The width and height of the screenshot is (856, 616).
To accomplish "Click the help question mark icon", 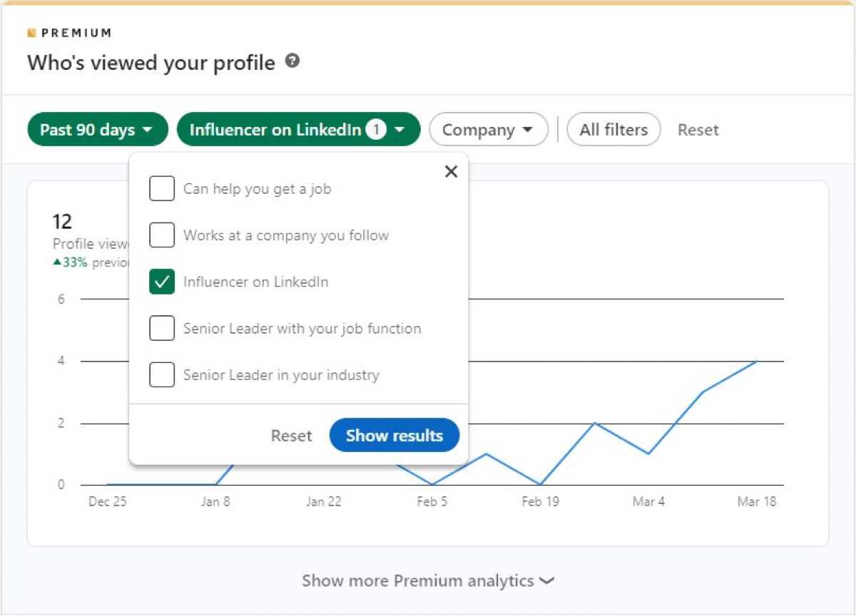I will click(x=292, y=61).
